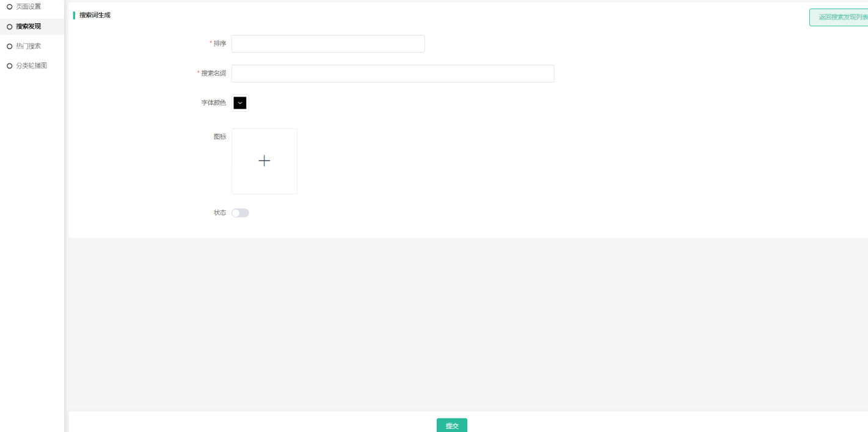This screenshot has height=432, width=868.
Task: Focus the 排序 input field
Action: [328, 43]
